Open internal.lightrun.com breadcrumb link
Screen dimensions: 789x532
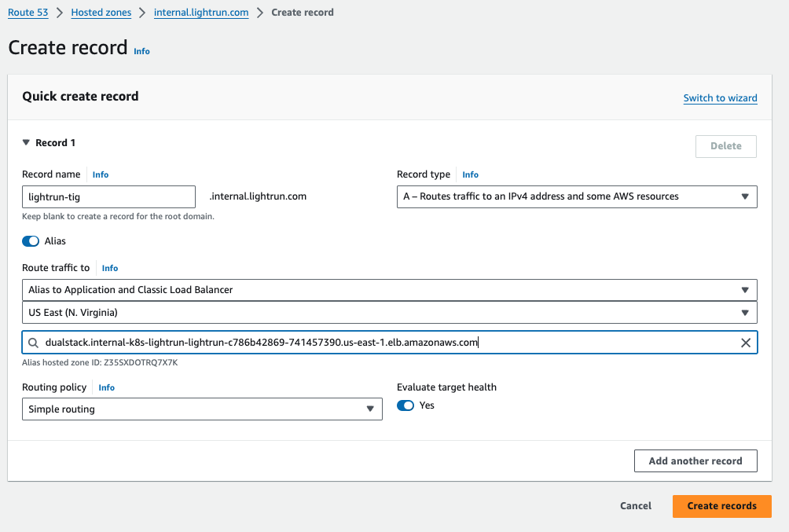tap(201, 13)
